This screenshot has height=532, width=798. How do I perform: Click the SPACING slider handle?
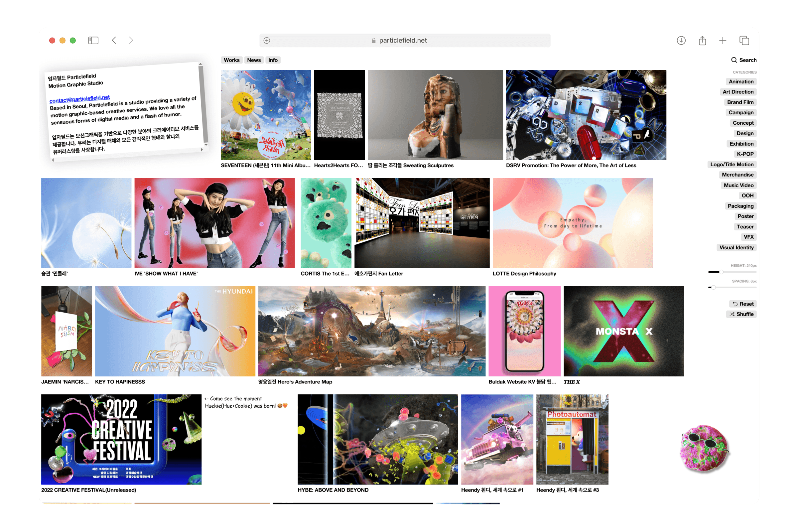point(714,287)
